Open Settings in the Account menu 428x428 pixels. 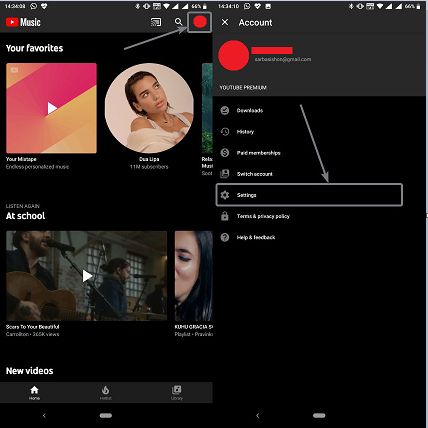pyautogui.click(x=309, y=195)
